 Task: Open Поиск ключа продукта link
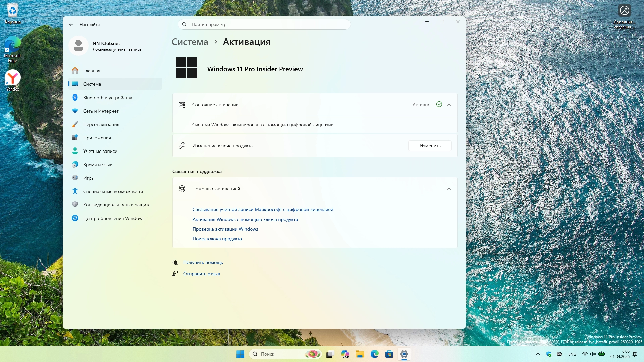(x=217, y=239)
